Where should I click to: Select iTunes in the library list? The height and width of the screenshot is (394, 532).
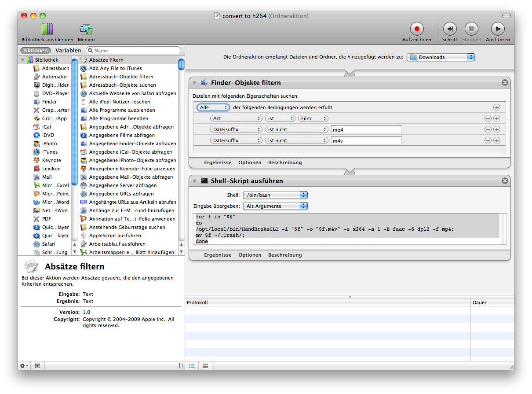pos(50,152)
